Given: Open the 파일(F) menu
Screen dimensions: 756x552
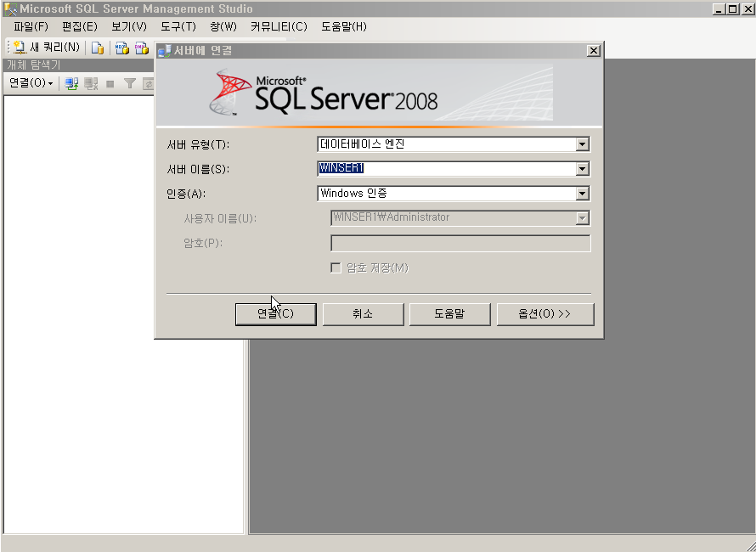Looking at the screenshot, I should (x=31, y=26).
